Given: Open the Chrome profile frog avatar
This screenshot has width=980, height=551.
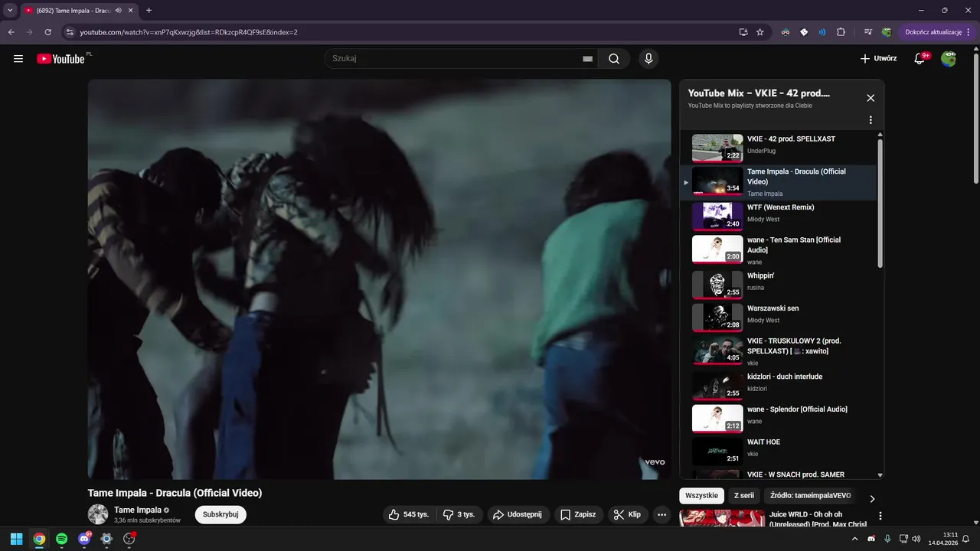Looking at the screenshot, I should coord(887,32).
